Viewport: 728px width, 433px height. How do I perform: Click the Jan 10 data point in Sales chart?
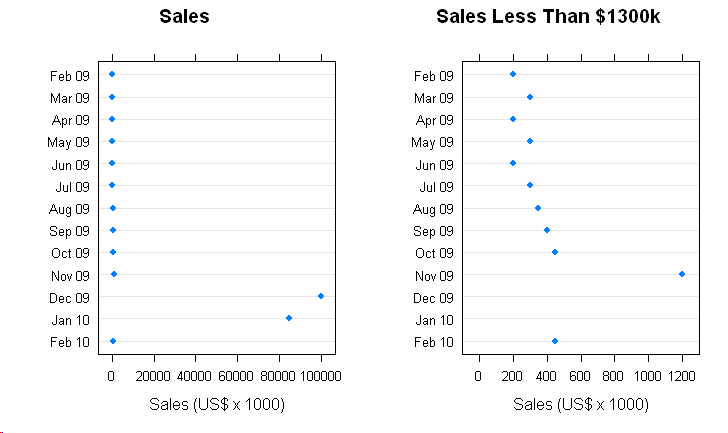[x=289, y=318]
